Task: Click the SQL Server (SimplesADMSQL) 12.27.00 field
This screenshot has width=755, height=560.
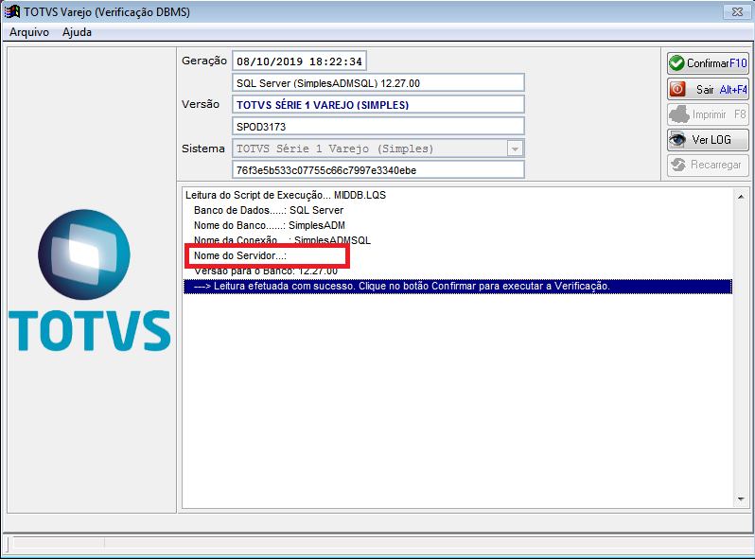Action: tap(378, 83)
